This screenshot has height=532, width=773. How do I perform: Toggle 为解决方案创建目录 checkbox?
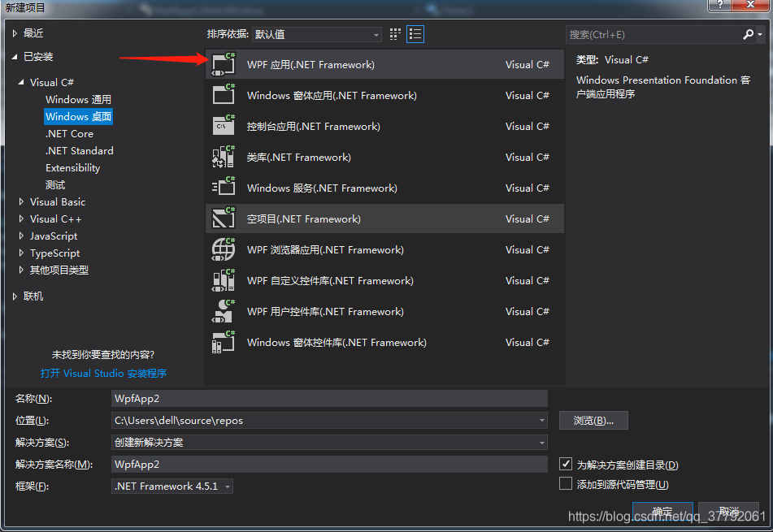pyautogui.click(x=566, y=464)
